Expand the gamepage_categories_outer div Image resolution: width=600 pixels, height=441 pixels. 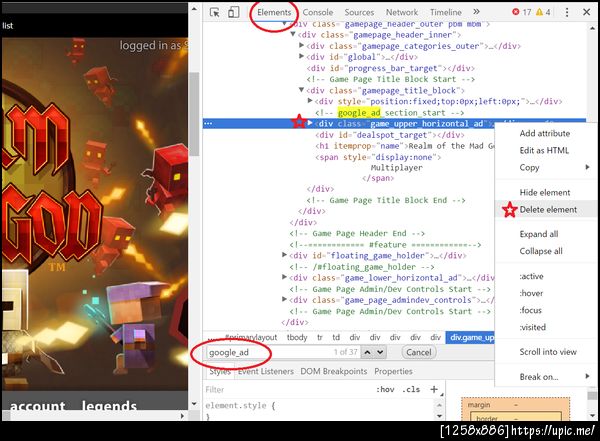coord(301,46)
